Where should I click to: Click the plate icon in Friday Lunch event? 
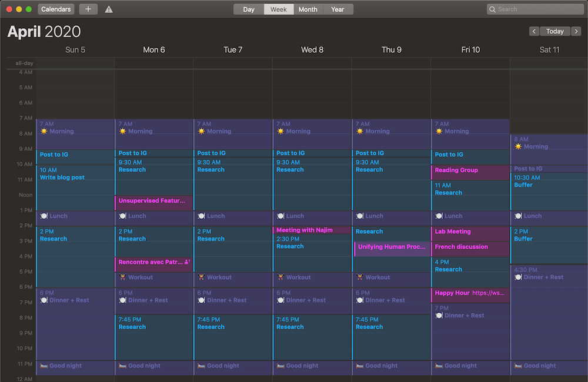click(x=439, y=216)
